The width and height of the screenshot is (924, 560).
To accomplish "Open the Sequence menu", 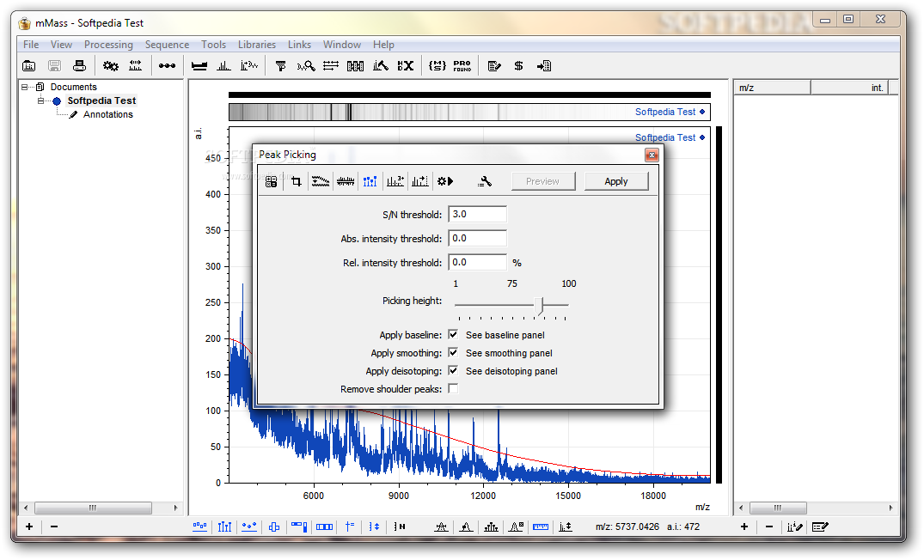I will 168,45.
